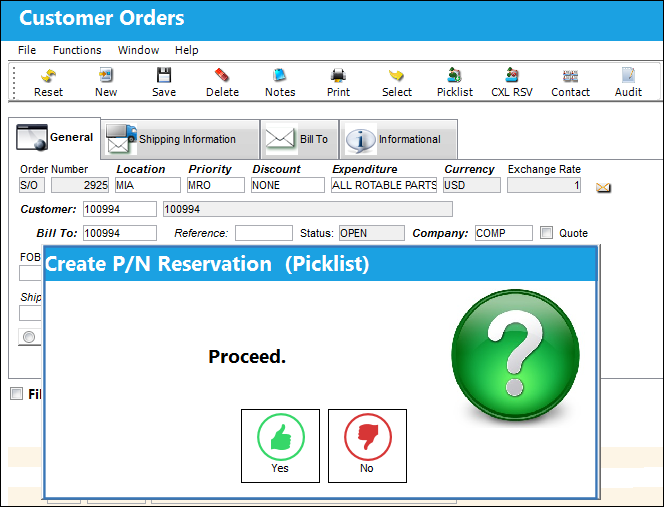Click the Status field showing OPEN

click(x=372, y=233)
